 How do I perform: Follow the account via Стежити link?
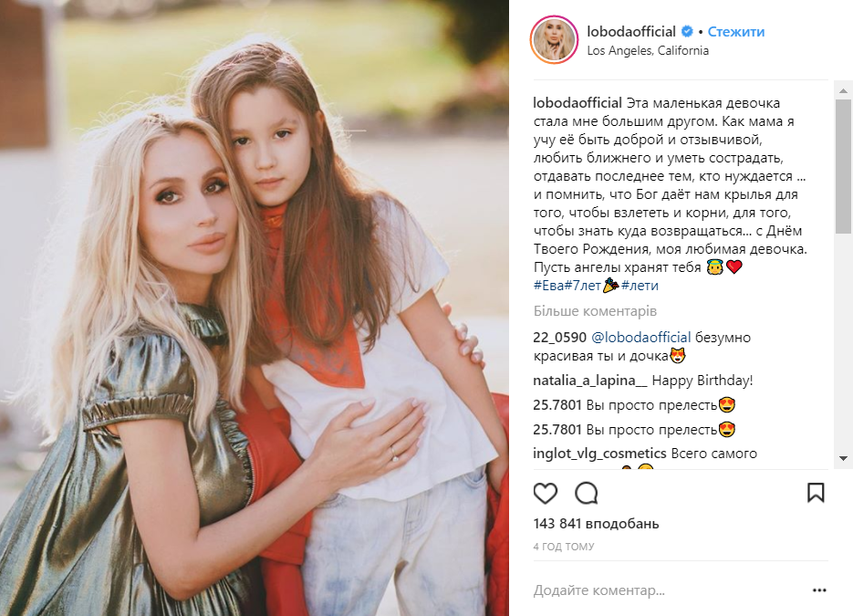735,32
